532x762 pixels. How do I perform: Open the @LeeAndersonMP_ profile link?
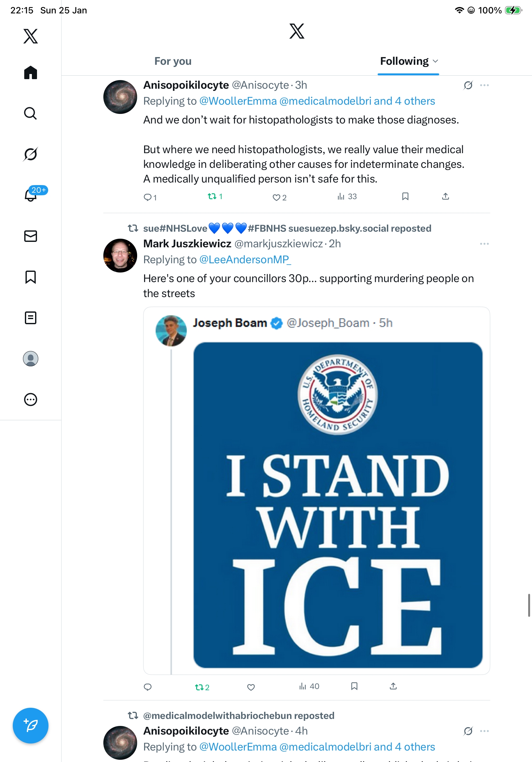pos(245,259)
